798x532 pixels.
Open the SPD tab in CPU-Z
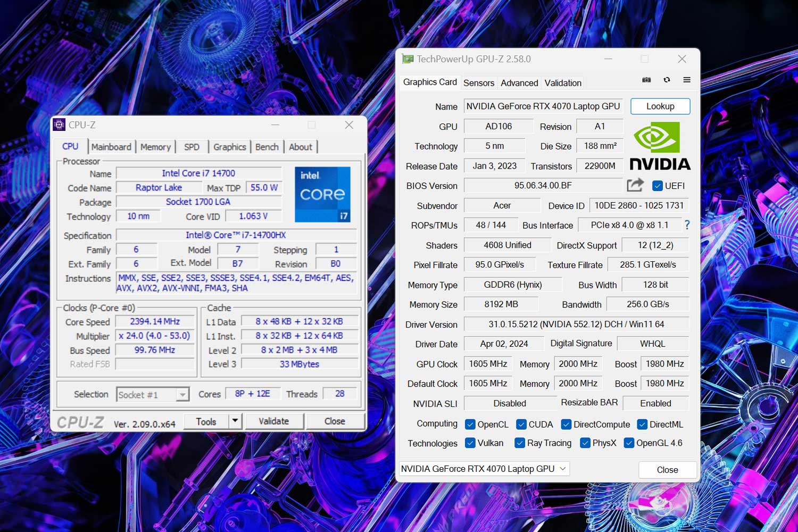point(192,147)
